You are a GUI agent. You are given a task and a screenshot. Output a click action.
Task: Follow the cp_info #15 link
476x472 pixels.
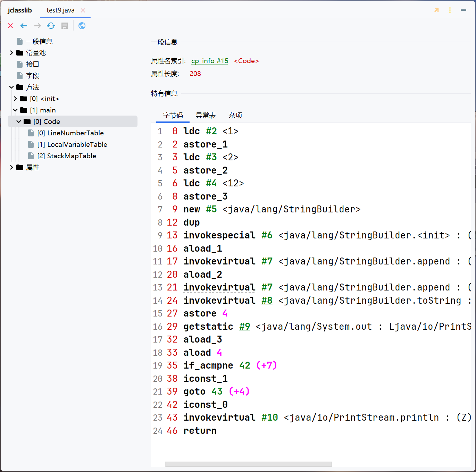(209, 61)
